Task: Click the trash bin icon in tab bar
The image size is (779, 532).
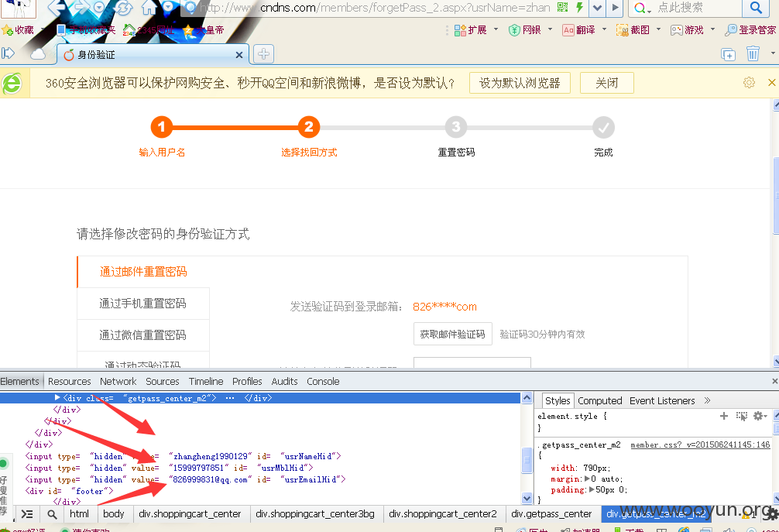Action: 753,53
